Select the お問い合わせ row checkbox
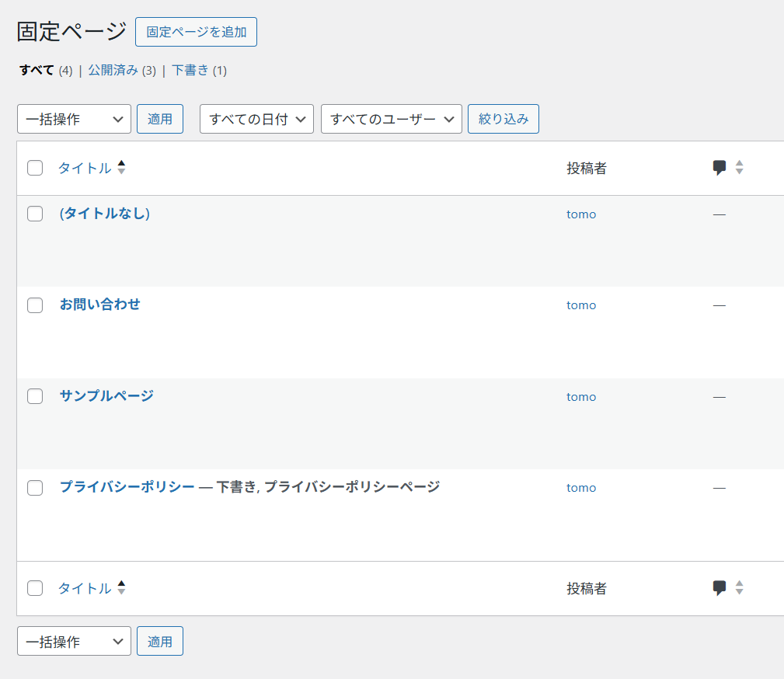The height and width of the screenshot is (679, 784). coord(35,305)
